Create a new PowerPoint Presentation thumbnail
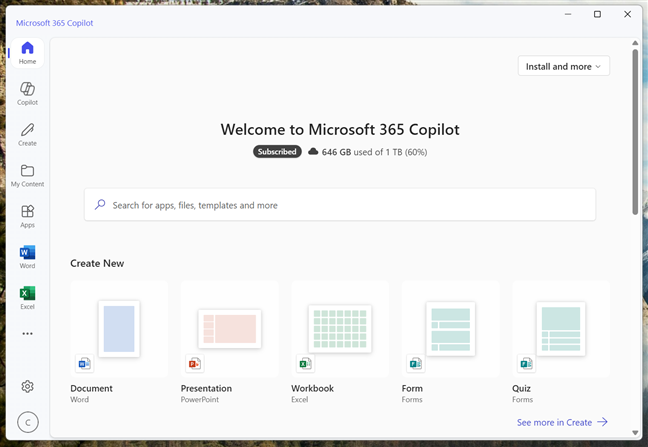This screenshot has height=447, width=648. (x=229, y=329)
